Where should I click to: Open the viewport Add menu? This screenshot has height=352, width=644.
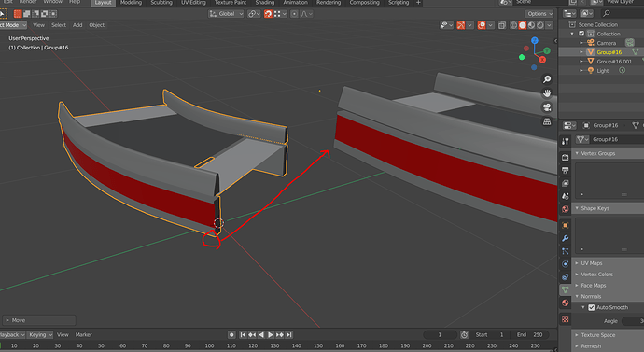(77, 25)
